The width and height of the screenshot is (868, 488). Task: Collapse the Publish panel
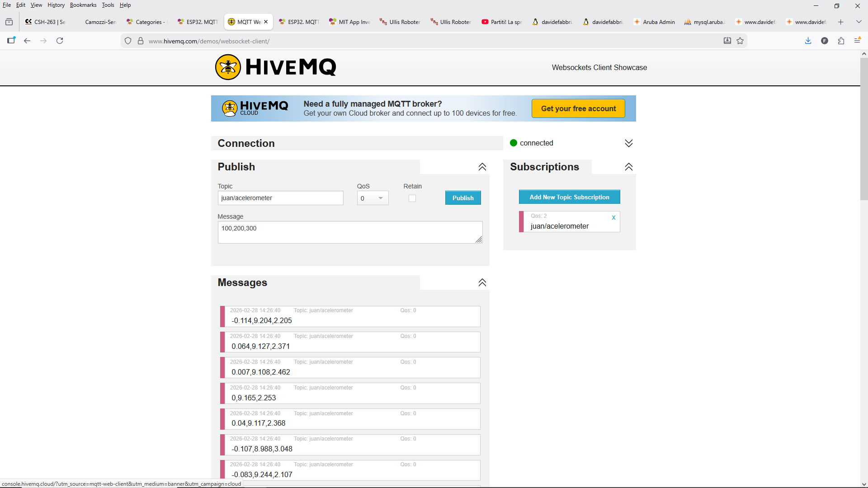482,167
